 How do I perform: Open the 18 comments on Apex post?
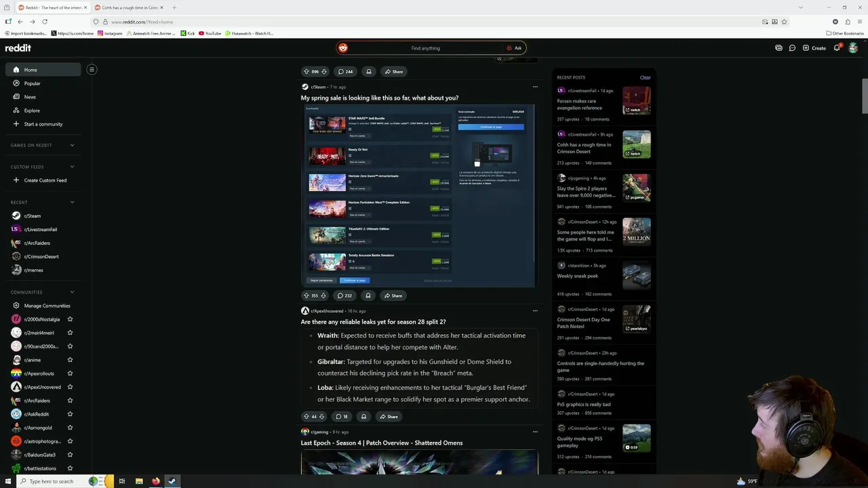[x=342, y=417]
